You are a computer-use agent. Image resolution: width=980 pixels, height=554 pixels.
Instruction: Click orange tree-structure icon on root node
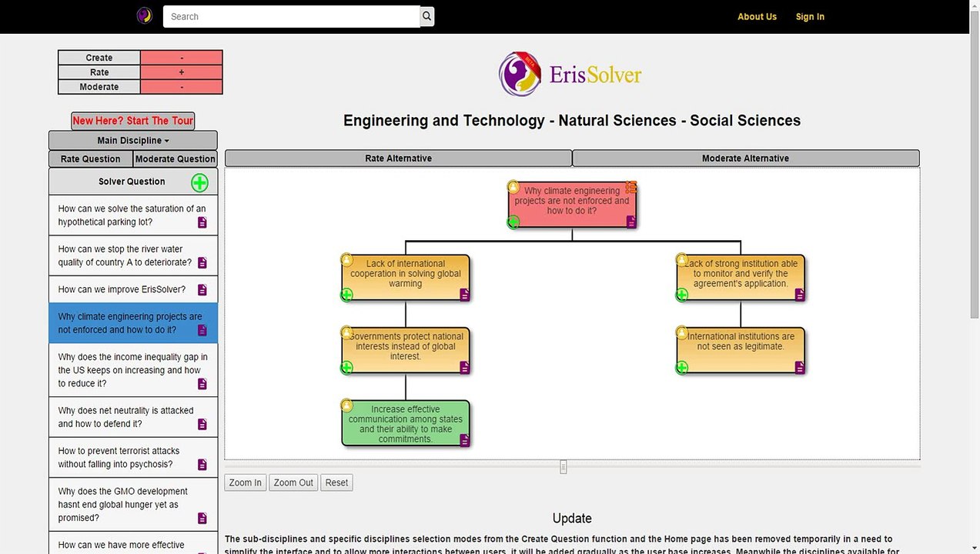(630, 187)
